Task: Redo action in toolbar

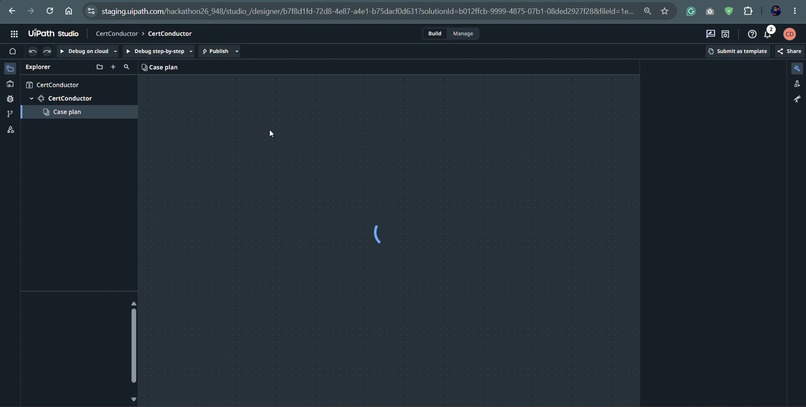Action: 47,51
